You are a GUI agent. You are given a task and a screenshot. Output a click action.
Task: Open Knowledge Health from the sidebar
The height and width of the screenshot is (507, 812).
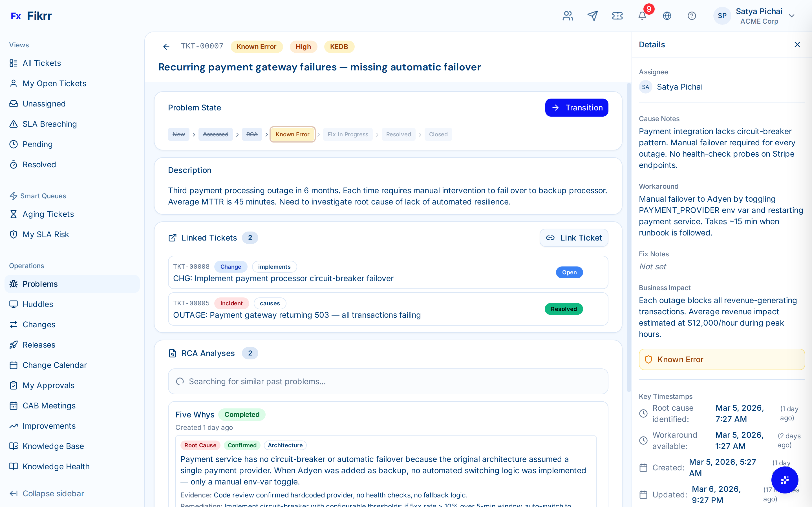[x=55, y=466]
